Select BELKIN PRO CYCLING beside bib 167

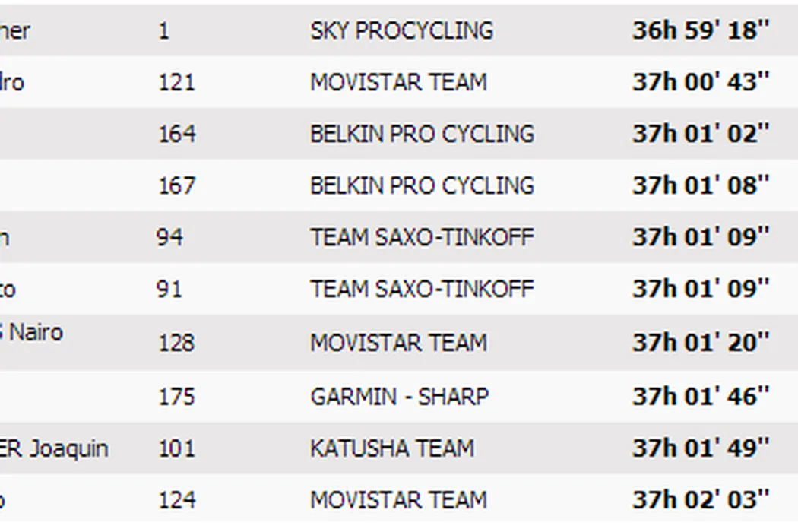[x=422, y=185]
